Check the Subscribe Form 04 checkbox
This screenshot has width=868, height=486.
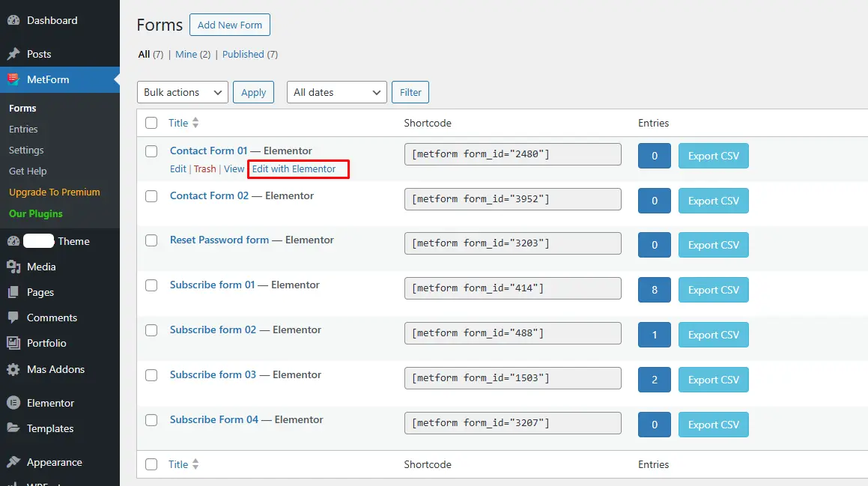pos(151,420)
